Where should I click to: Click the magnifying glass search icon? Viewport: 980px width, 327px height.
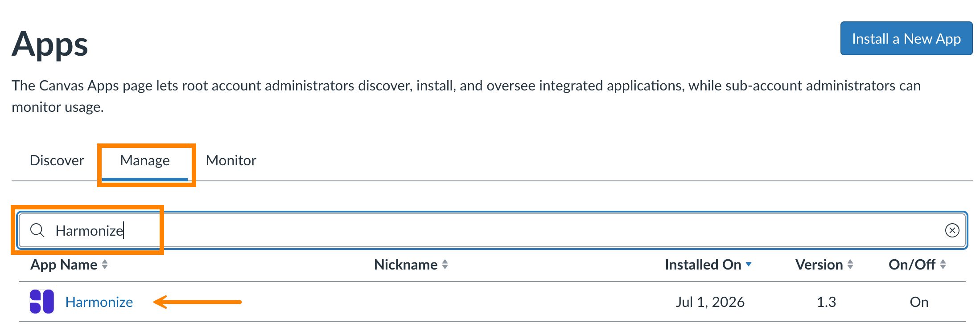37,230
